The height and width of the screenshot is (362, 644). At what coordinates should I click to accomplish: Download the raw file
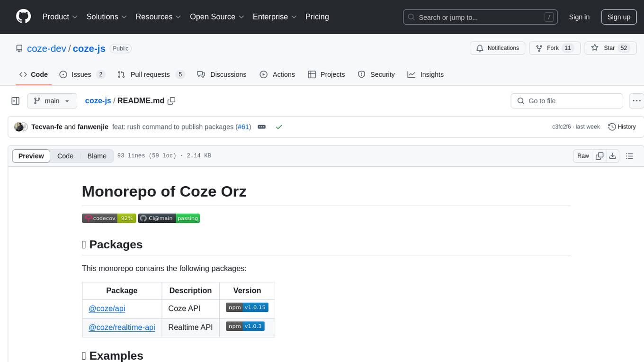point(613,156)
